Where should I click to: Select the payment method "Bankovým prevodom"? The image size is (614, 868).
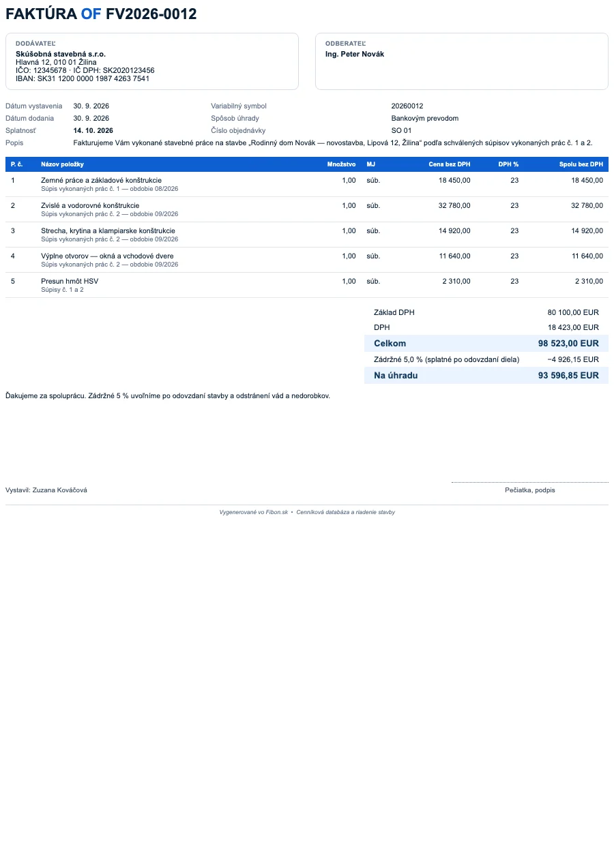click(425, 119)
